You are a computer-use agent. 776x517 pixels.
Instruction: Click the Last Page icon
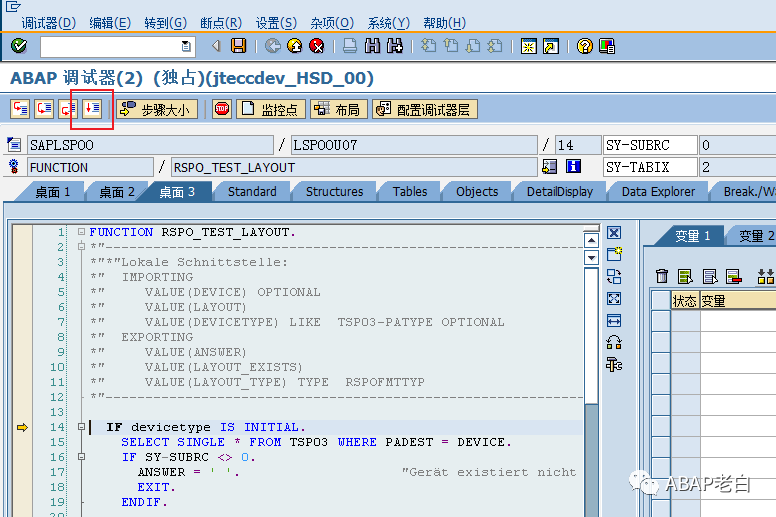[x=495, y=46]
